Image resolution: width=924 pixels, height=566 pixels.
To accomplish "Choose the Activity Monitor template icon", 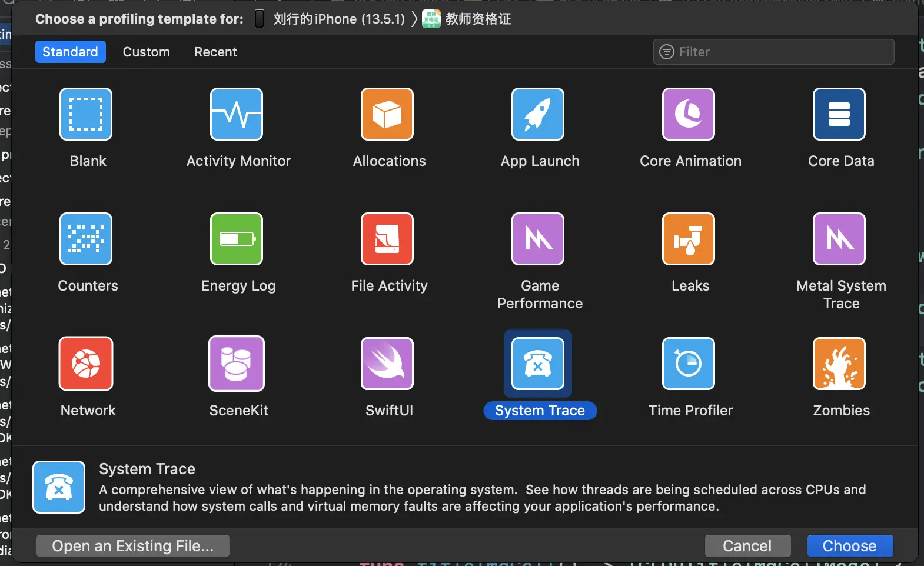I will 237,114.
